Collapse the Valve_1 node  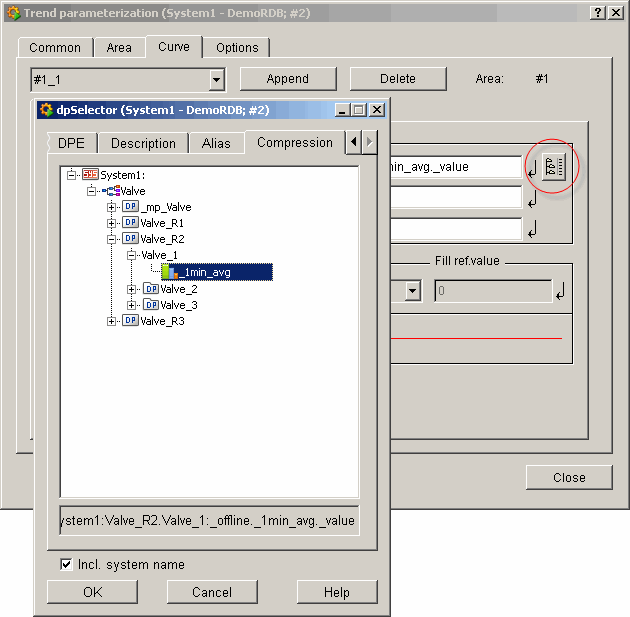(131, 255)
